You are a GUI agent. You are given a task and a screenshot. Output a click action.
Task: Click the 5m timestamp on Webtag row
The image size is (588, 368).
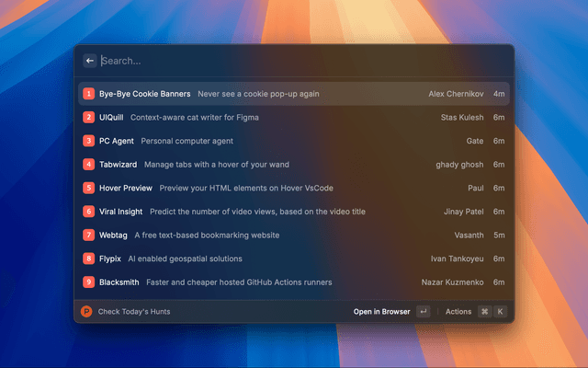coord(499,236)
